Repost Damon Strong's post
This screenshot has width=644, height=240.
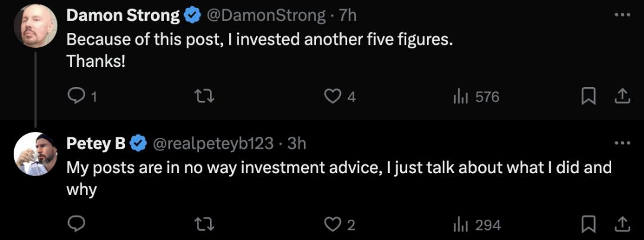click(x=205, y=96)
